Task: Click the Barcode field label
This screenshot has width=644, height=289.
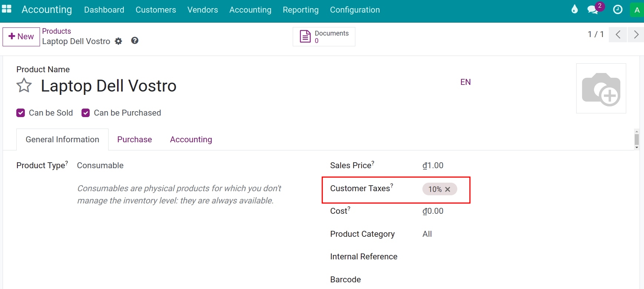Action: tap(345, 280)
